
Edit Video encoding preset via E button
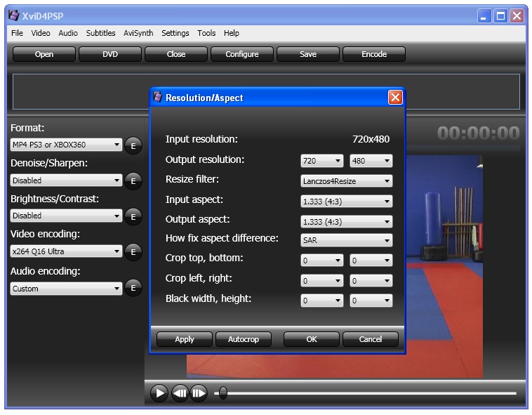coord(133,252)
